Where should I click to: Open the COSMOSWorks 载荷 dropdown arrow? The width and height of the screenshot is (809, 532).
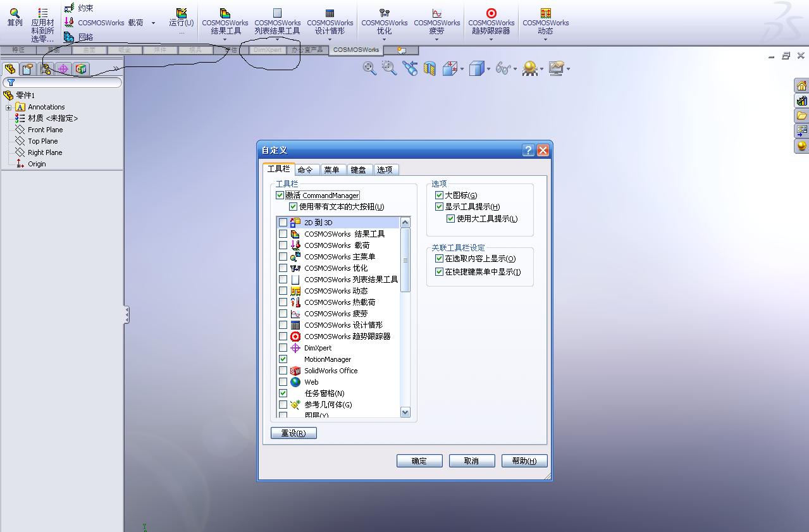(x=153, y=23)
